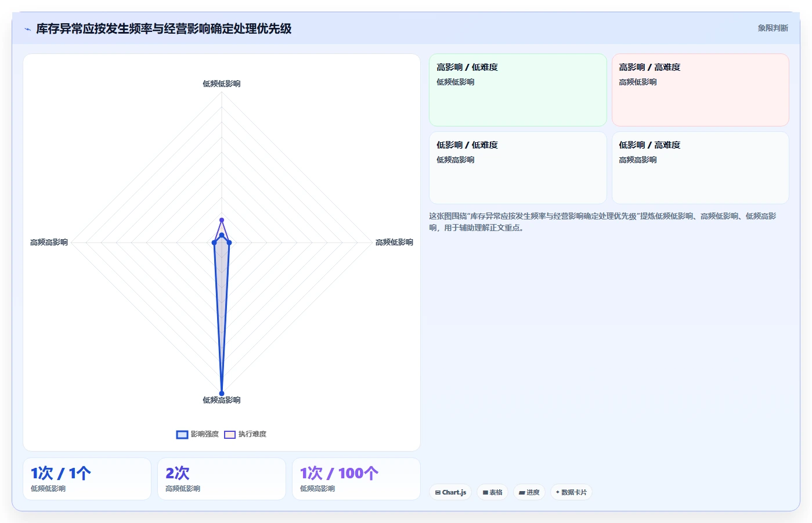812x523 pixels.
Task: Click the description paragraph starting 这张图围绕
Action: click(604, 222)
